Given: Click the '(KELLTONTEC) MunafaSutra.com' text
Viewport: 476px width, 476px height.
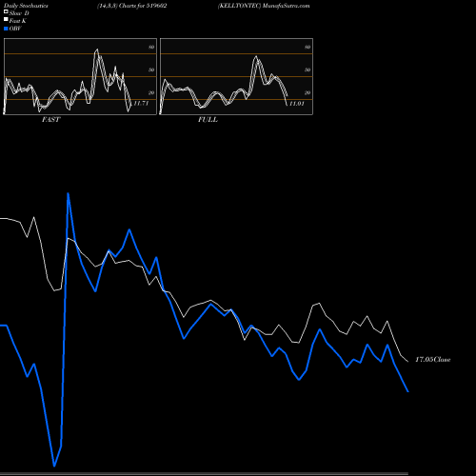Looking at the screenshot, I should (x=264, y=6).
